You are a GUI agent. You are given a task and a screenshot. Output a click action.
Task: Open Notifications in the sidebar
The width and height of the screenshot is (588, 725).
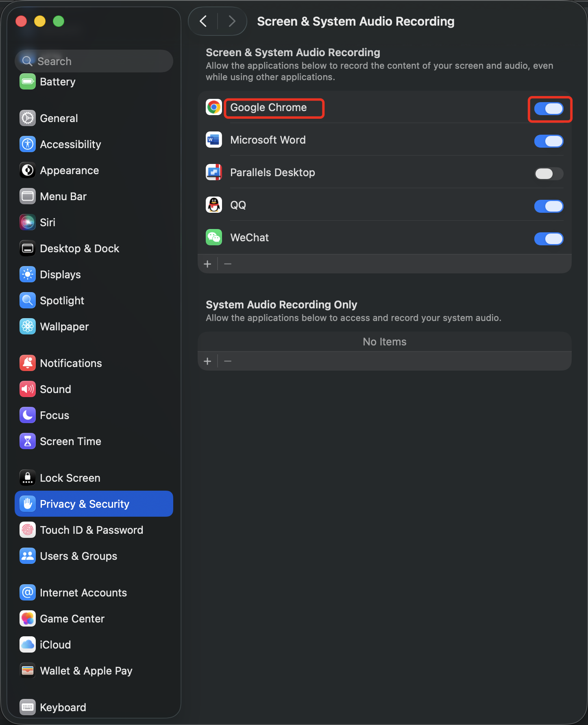[x=71, y=363]
